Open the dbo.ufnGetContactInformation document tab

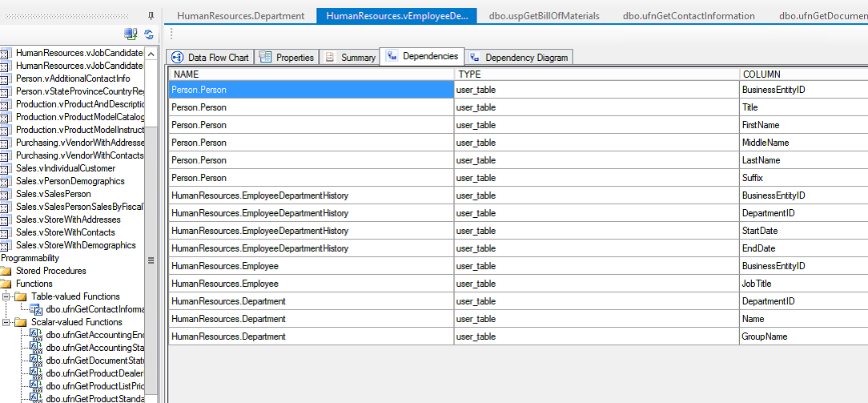(688, 16)
